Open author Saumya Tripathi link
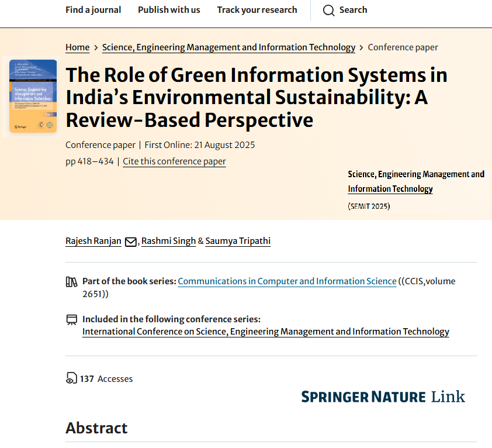 pyautogui.click(x=238, y=241)
